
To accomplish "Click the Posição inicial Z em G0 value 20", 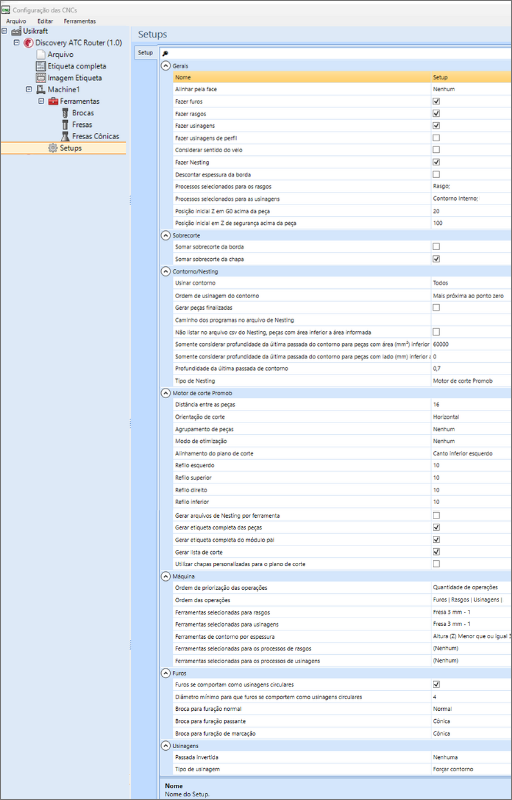I will pyautogui.click(x=436, y=211).
